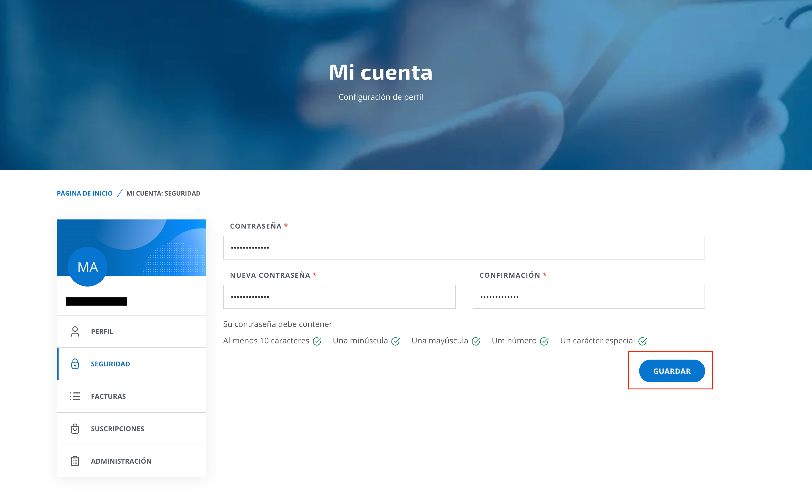
Task: Click the Administración clipboard icon
Action: point(75,461)
